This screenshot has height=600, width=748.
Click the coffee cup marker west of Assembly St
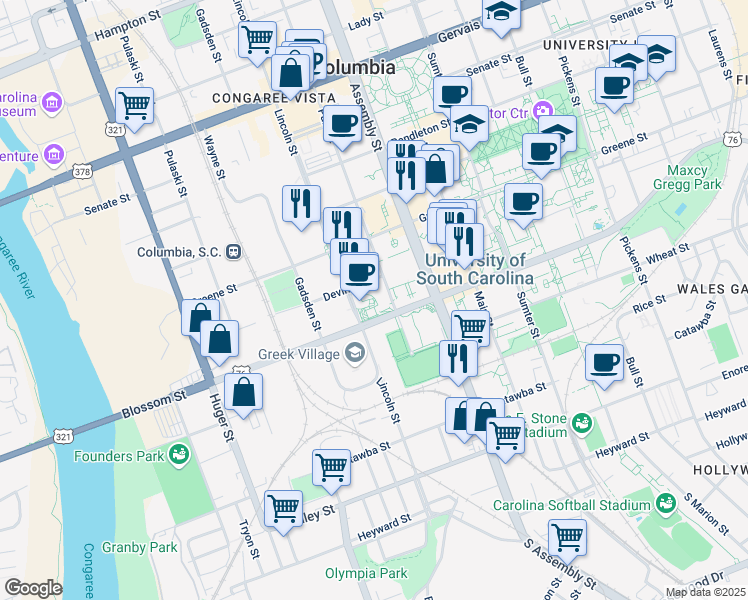point(343,124)
